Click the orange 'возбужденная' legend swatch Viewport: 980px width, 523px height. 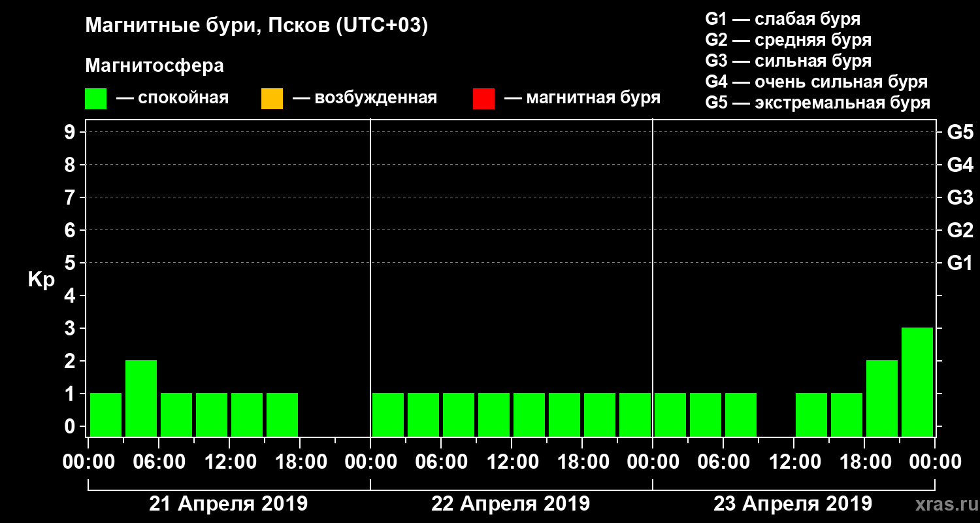(272, 99)
